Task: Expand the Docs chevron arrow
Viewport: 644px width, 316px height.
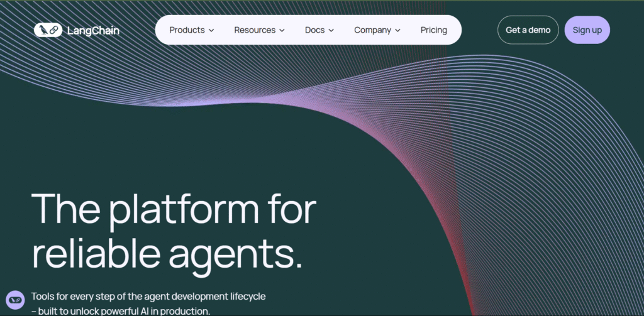Action: pyautogui.click(x=331, y=30)
